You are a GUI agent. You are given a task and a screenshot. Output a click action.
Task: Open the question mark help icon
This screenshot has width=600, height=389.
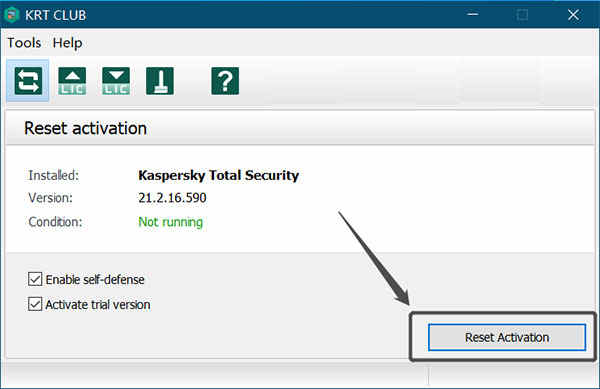click(x=225, y=81)
